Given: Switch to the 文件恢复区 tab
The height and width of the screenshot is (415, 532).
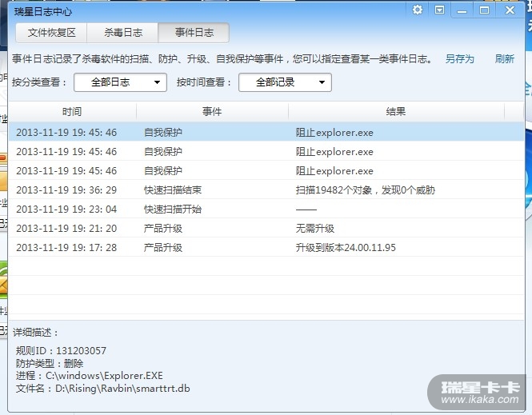Looking at the screenshot, I should pyautogui.click(x=51, y=33).
